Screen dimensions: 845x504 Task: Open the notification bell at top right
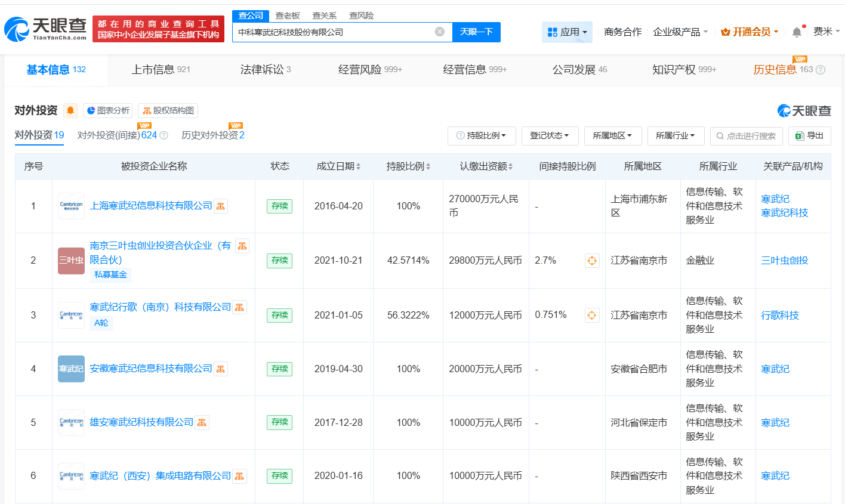[x=796, y=31]
